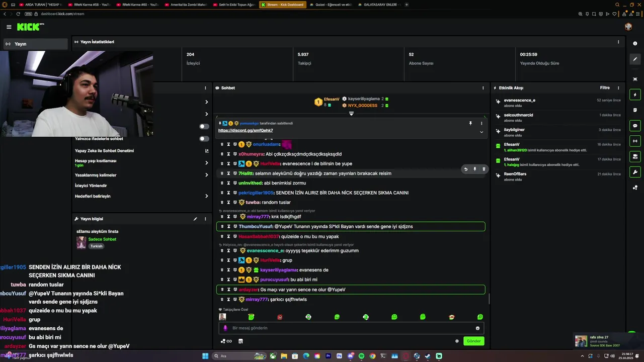644x362 pixels.
Task: Open the info panel icon in right sidebar
Action: coord(635,44)
